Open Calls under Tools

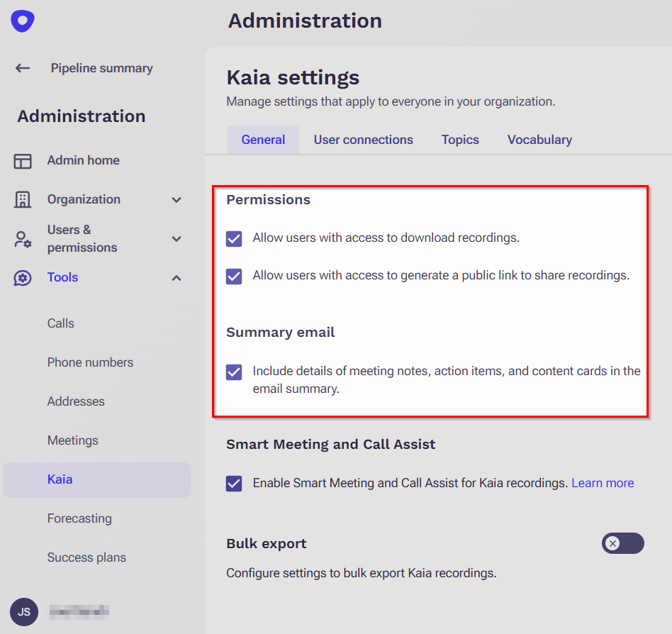(60, 323)
